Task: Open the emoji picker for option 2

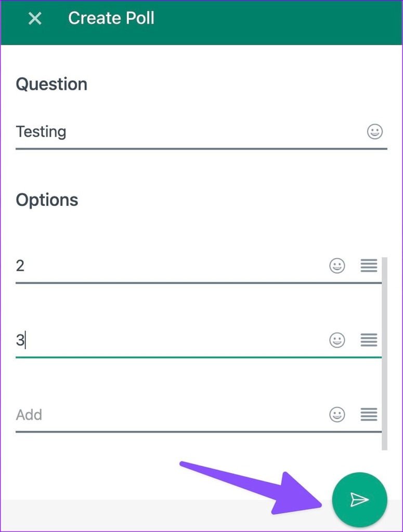Action: (337, 265)
